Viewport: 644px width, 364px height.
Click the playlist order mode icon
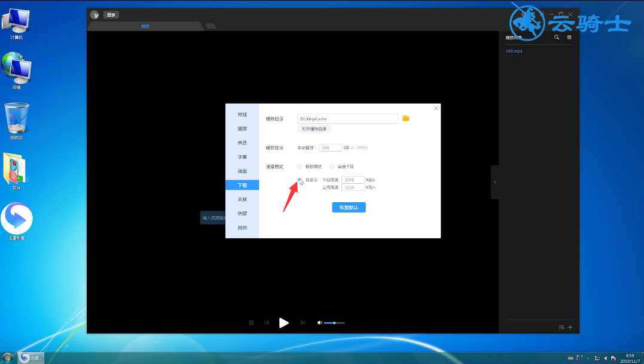click(x=561, y=327)
